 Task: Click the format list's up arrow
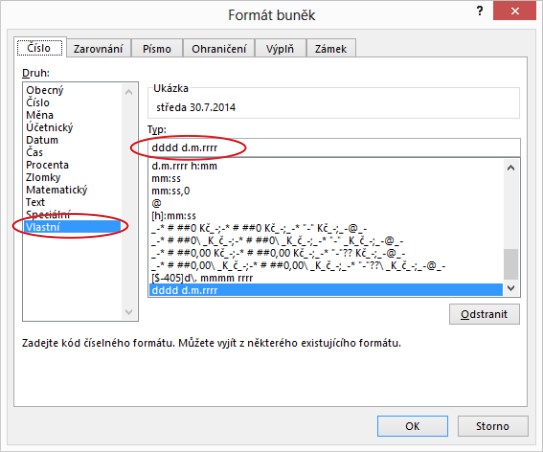(511, 168)
